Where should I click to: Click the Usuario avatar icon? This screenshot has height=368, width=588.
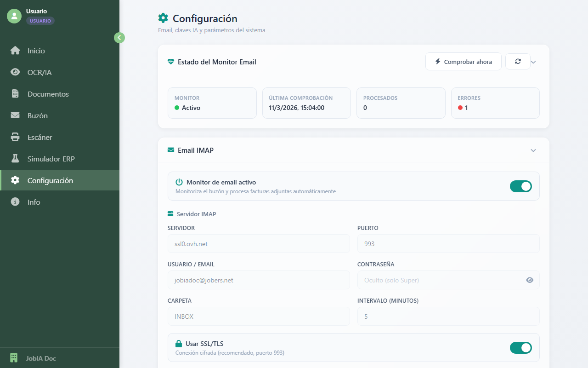(x=14, y=16)
